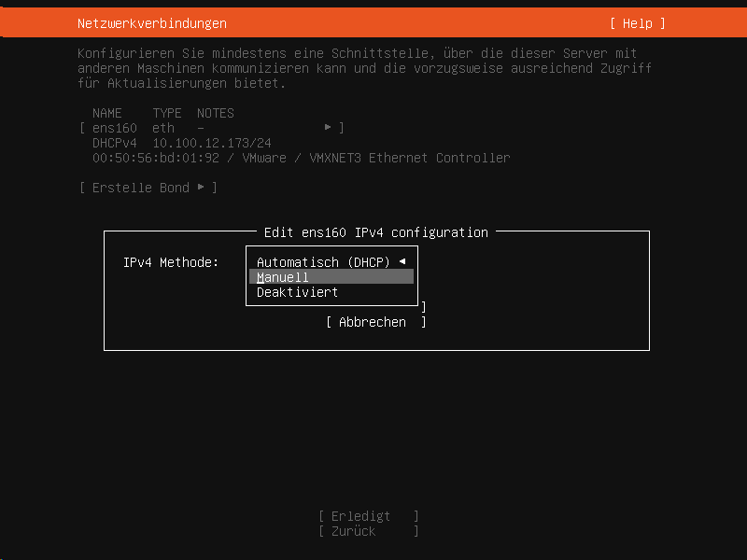
Task: Click the Edit ens160 IPv4 configuration title
Action: coord(376,232)
